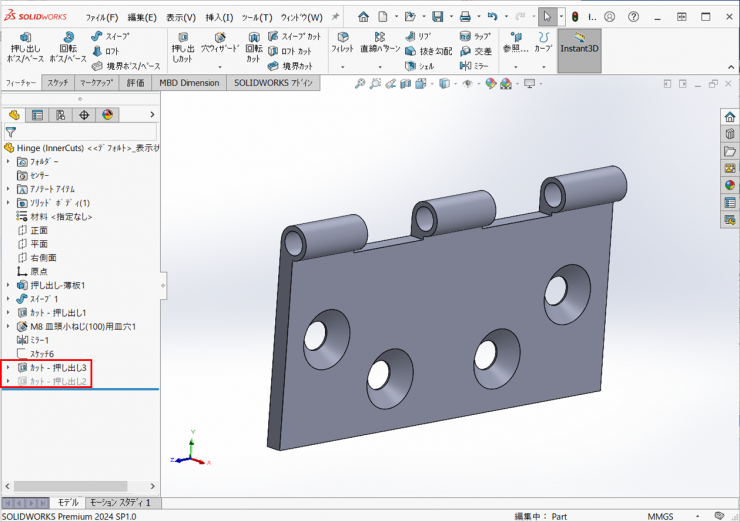Expand the M8 皿頭小ねじ hole feature
The height and width of the screenshot is (522, 740).
pos(9,326)
